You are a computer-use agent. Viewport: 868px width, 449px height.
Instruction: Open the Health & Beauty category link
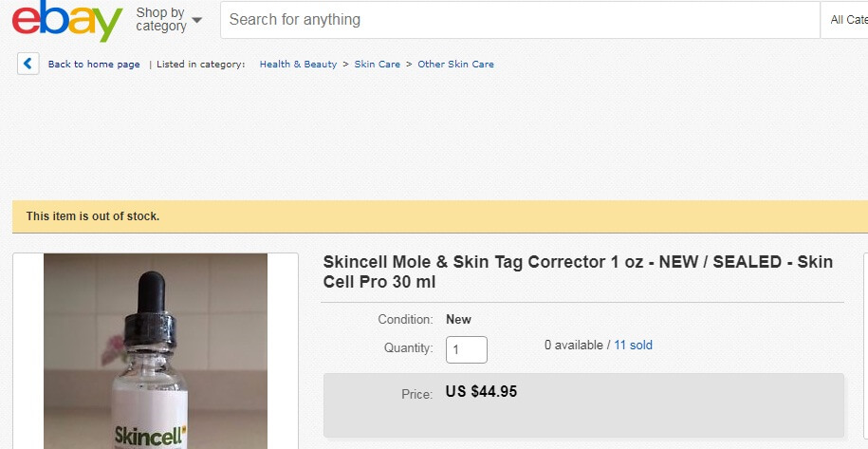coord(298,65)
